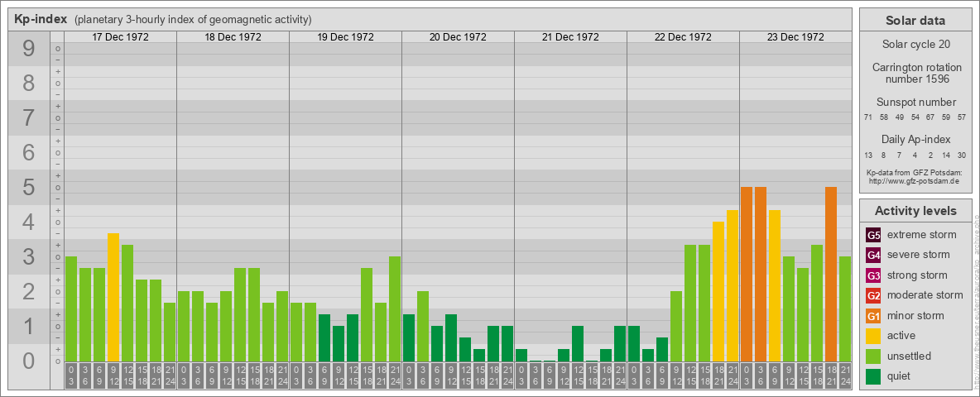Click the 22 Dec 12-15 bar
This screenshot has width=980, height=397.
tap(690, 304)
